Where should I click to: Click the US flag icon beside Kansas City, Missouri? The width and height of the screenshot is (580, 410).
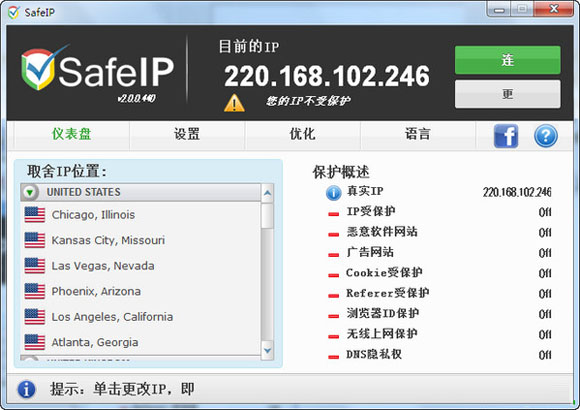pyautogui.click(x=35, y=240)
